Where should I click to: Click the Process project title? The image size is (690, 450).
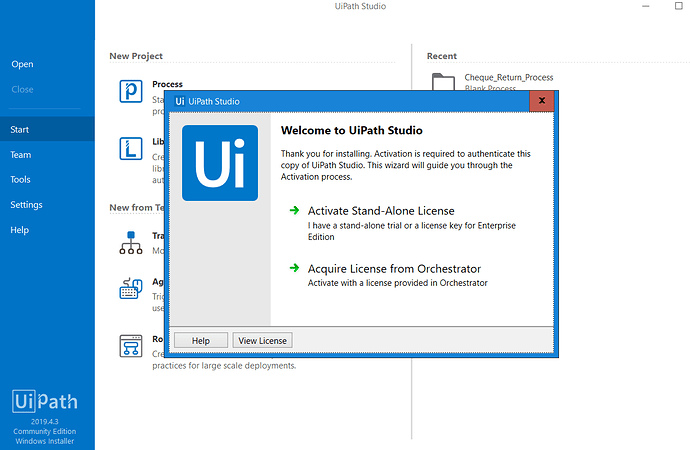pyautogui.click(x=167, y=84)
